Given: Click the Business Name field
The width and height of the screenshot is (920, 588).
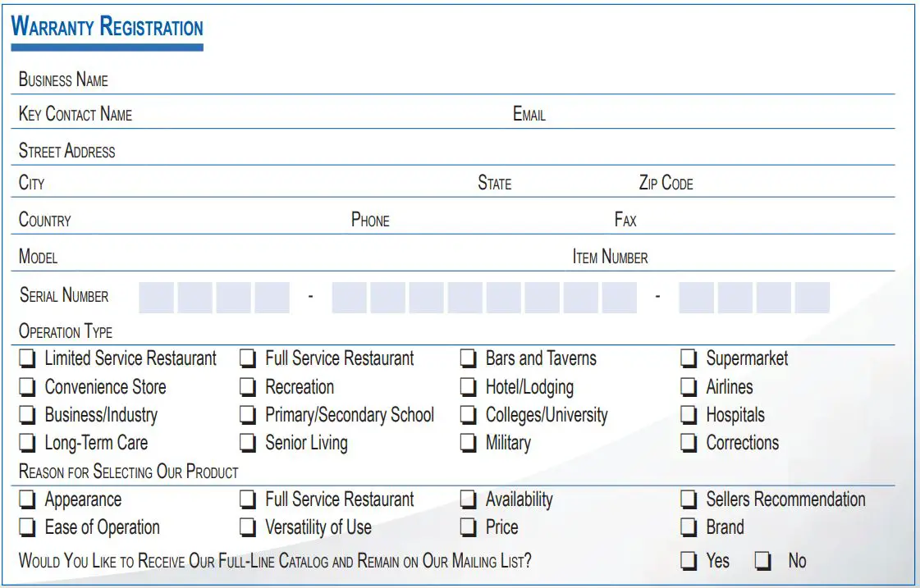Looking at the screenshot, I should point(492,80).
